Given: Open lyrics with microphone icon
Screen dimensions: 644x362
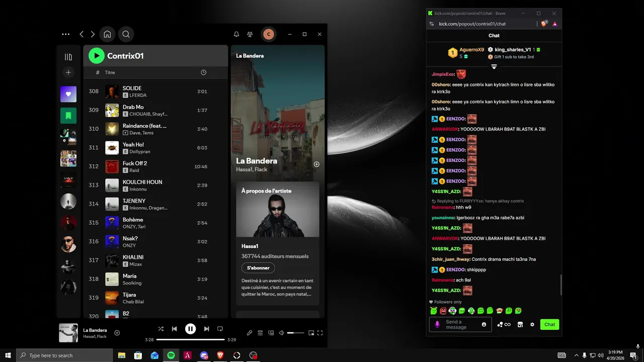Looking at the screenshot, I should click(x=250, y=333).
